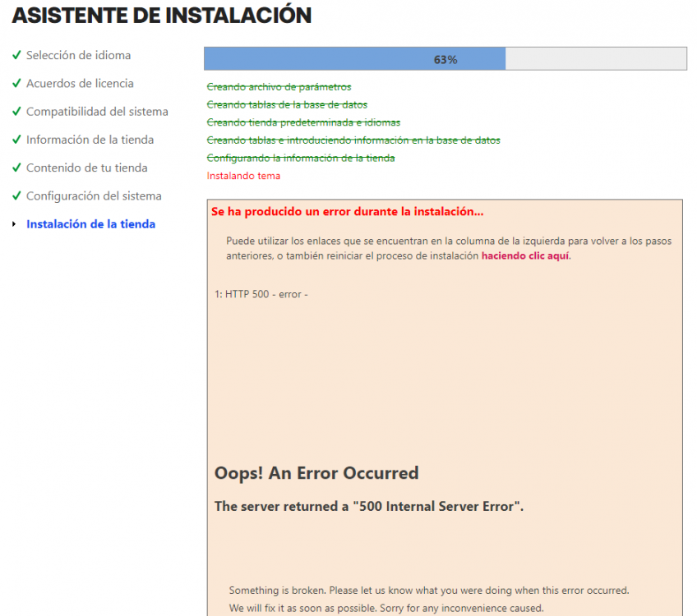
Task: Select the Creando archivo de parámetros entry
Action: coord(278,87)
